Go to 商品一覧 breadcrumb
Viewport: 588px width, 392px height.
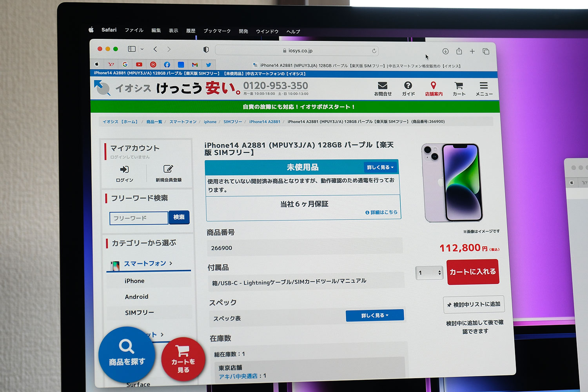(x=154, y=122)
